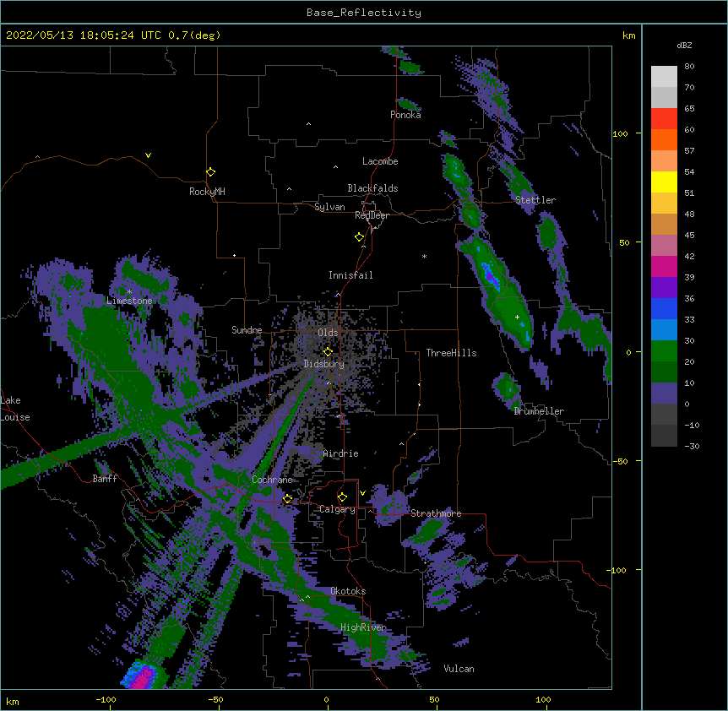Click the Calgary label
This screenshot has height=711, width=728.
pyautogui.click(x=337, y=509)
